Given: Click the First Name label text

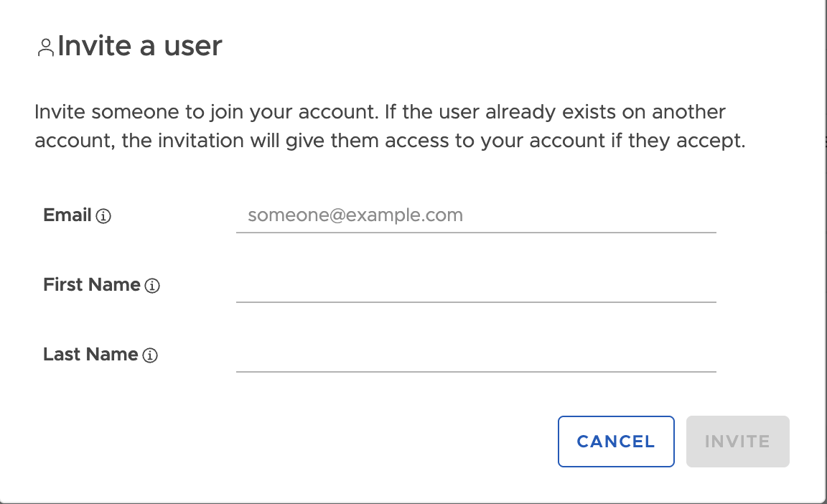Looking at the screenshot, I should [92, 285].
